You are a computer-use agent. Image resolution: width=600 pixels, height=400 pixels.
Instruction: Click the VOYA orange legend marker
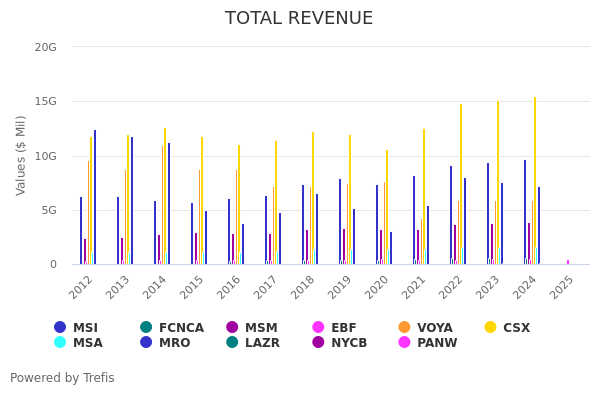[404, 327]
